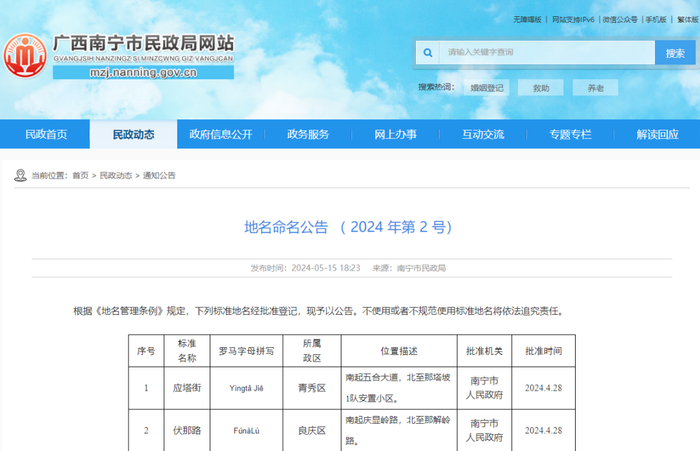Click the search magnifier icon
This screenshot has height=451, width=700.
pyautogui.click(x=428, y=53)
